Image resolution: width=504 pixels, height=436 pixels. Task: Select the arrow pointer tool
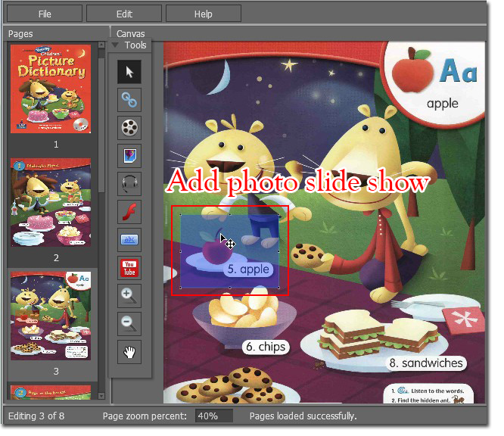(129, 72)
